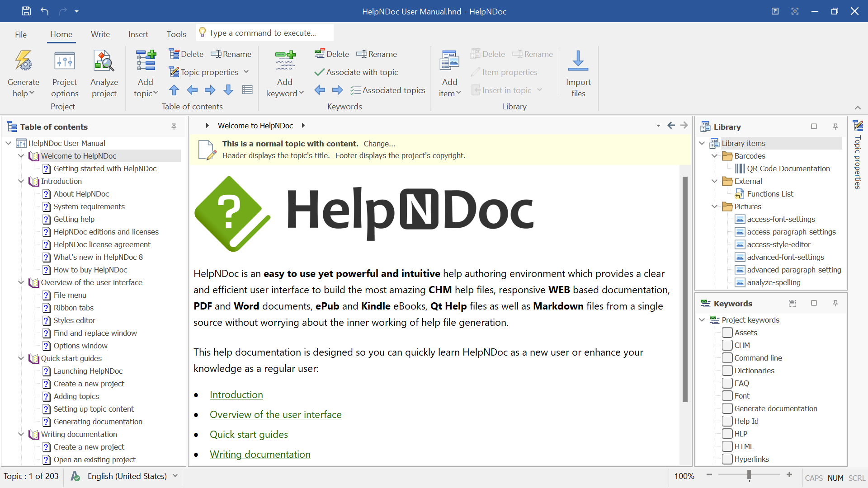The width and height of the screenshot is (868, 488).
Task: Select the Getting started with HelpNDoc topic
Action: point(104,168)
